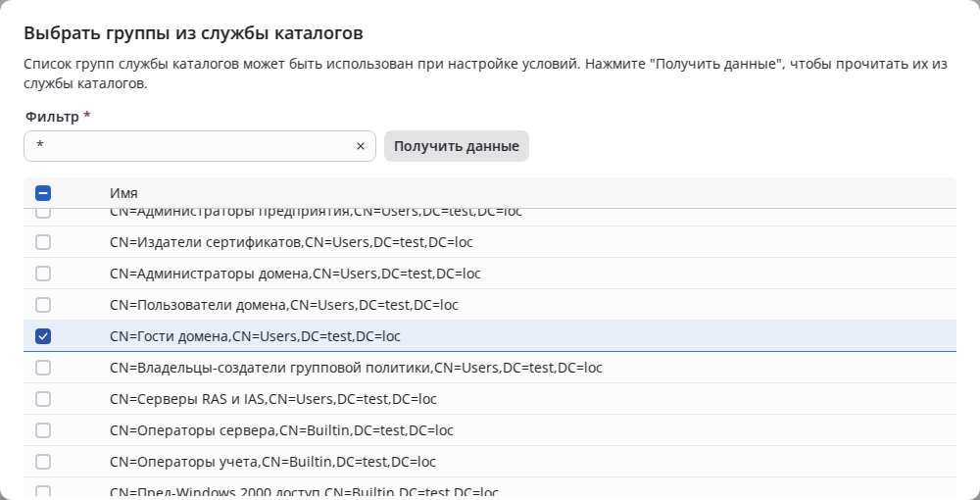This screenshot has width=980, height=500.
Task: Tick the "Операторы учета" checkbox
Action: (x=43, y=462)
